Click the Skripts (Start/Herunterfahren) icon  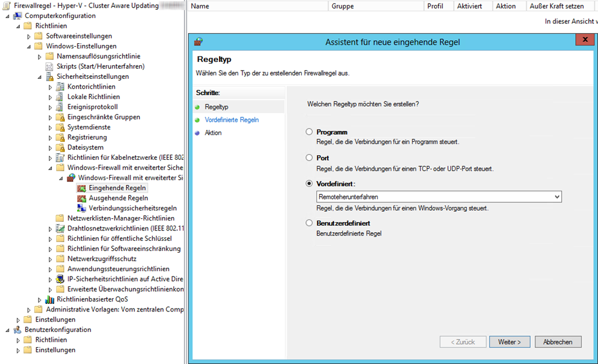coord(49,66)
